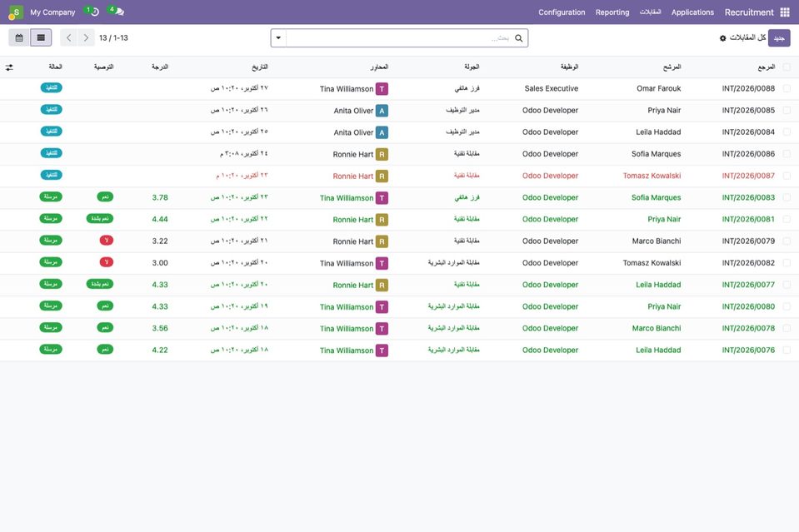Open the activities clock icon

click(x=92, y=12)
